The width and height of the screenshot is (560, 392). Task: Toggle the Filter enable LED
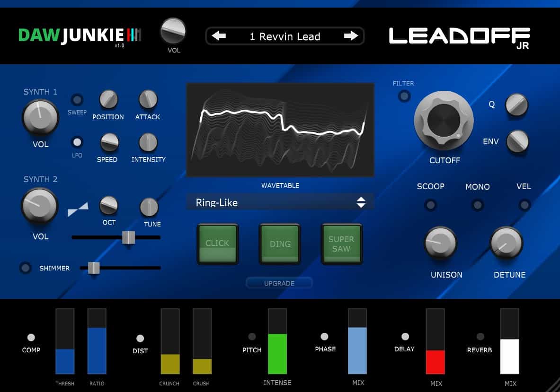tap(404, 96)
